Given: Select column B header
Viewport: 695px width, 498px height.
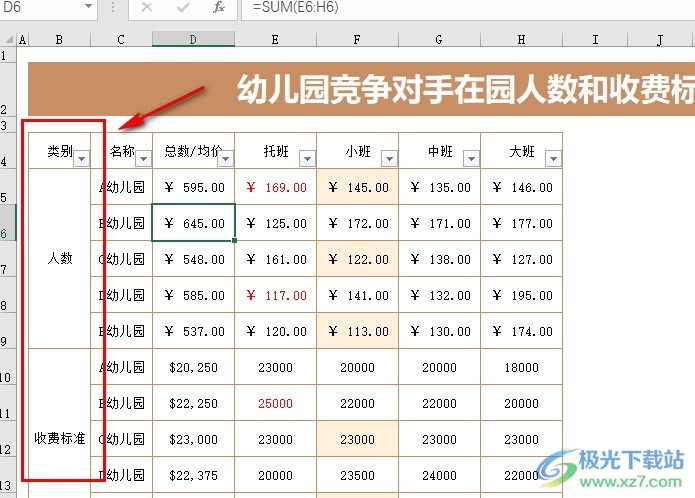Looking at the screenshot, I should [59, 39].
